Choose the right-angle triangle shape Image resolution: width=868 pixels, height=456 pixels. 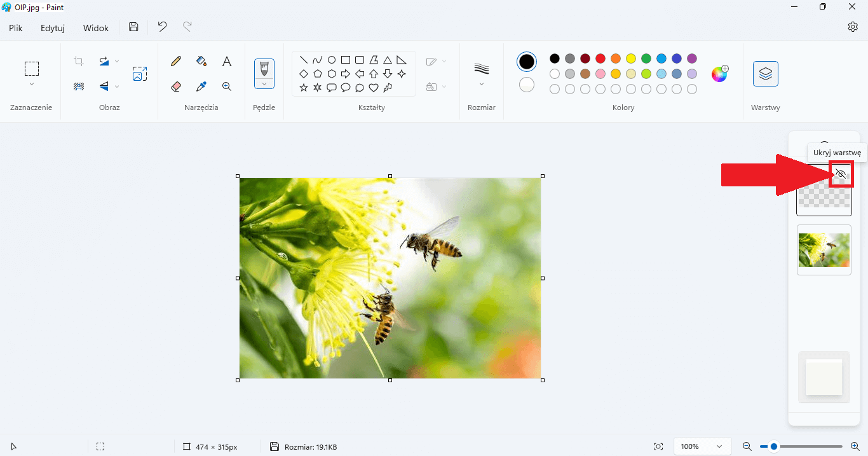402,60
